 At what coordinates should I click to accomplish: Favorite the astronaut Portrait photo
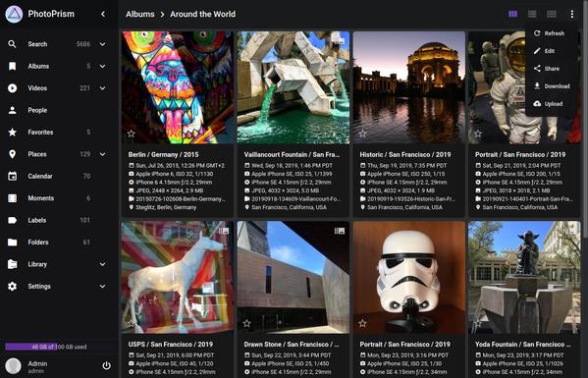[478, 134]
